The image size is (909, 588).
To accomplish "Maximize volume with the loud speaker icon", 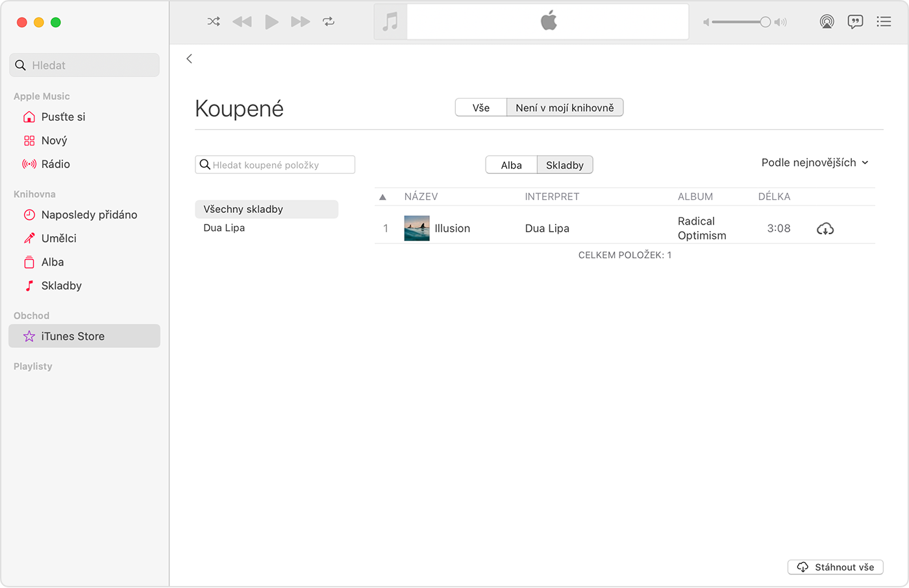I will point(781,22).
